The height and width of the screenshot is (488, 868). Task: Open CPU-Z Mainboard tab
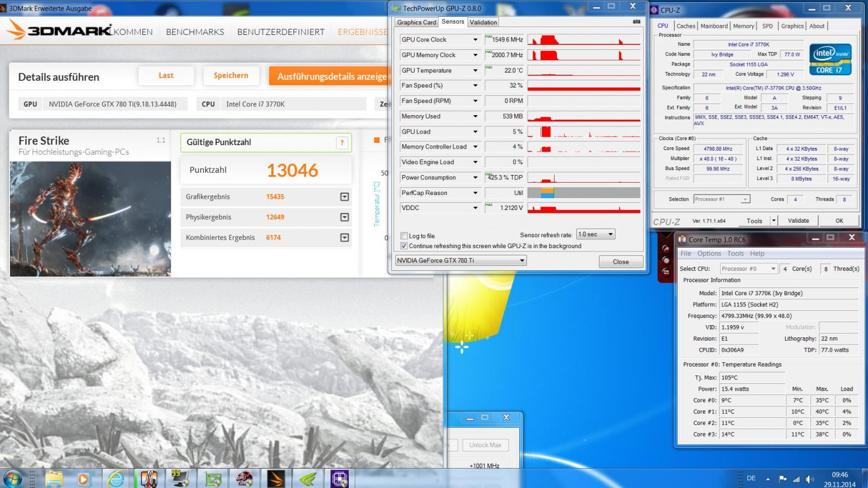(x=714, y=26)
